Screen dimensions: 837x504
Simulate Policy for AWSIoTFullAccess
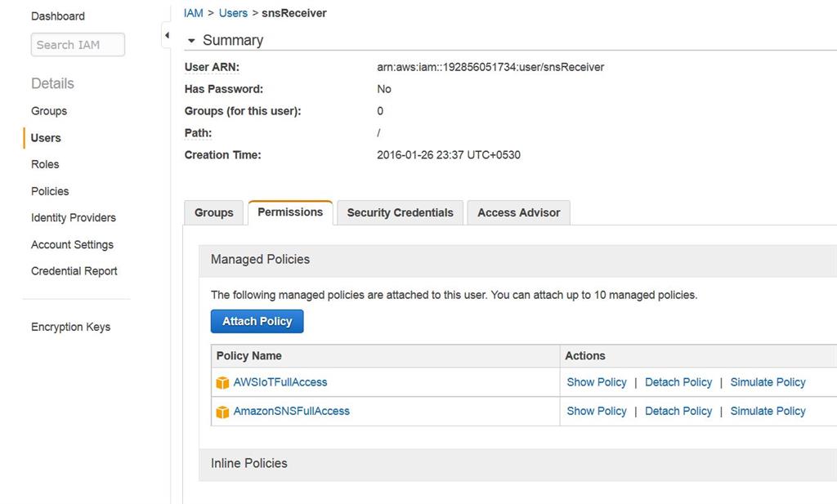click(768, 382)
